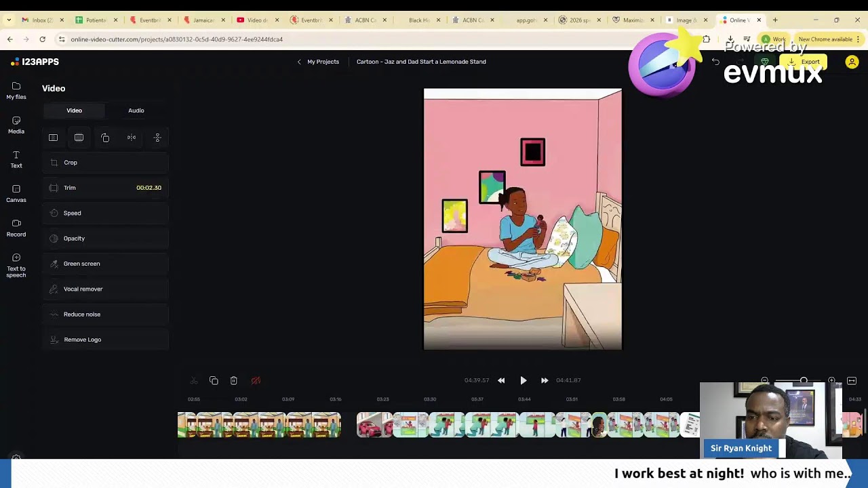Click the 03:30 mark on the timeline ruler
Image resolution: width=868 pixels, height=488 pixels.
click(x=430, y=399)
